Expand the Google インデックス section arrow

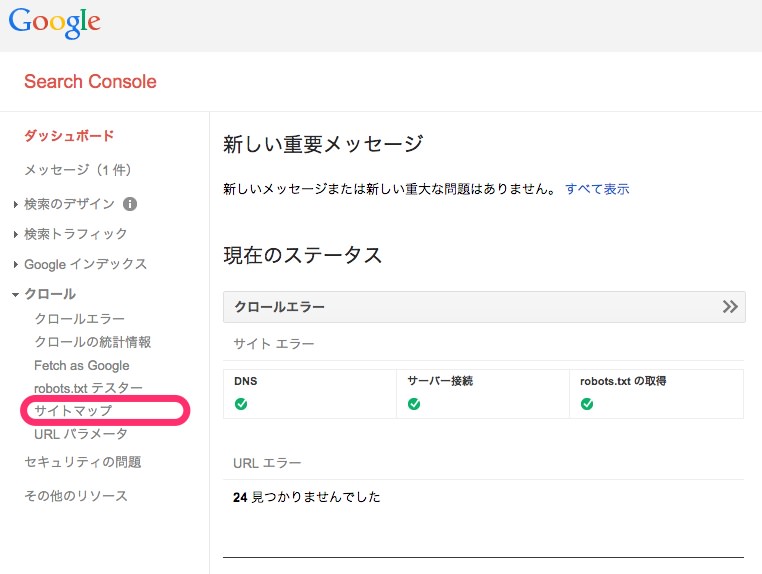16,265
